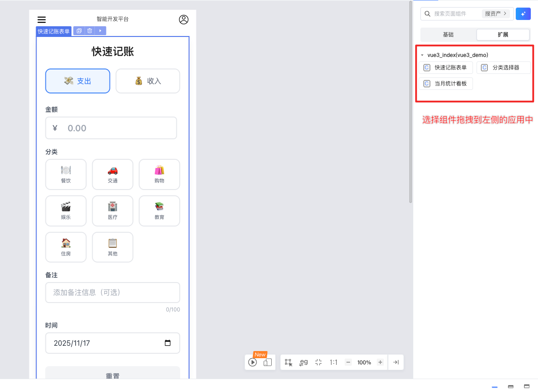Increase zoom with the plus button

(x=380, y=362)
